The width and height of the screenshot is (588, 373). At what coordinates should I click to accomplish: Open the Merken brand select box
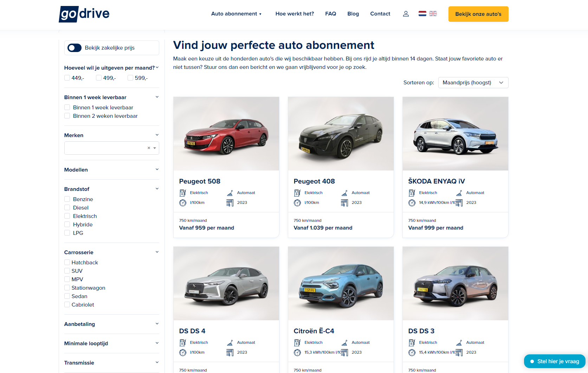[111, 148]
